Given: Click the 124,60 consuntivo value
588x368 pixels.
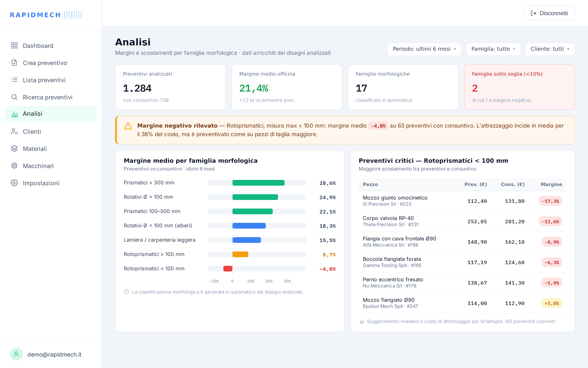Looking at the screenshot, I should click(x=515, y=263).
